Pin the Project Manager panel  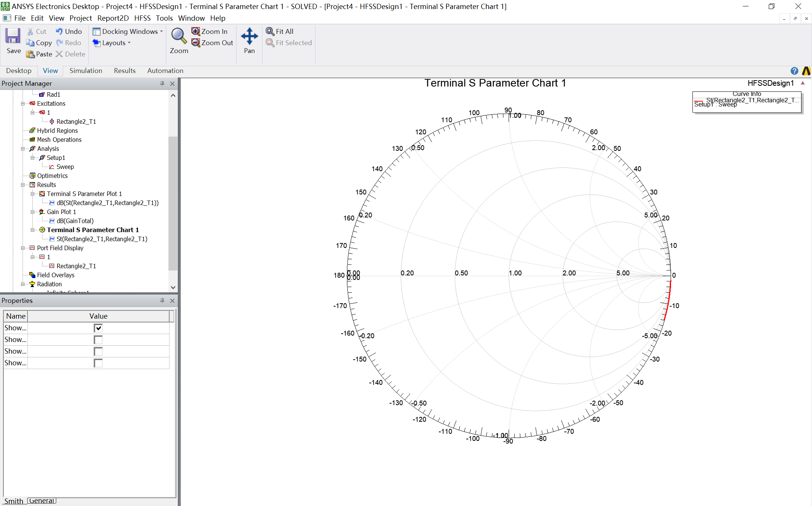[162, 84]
